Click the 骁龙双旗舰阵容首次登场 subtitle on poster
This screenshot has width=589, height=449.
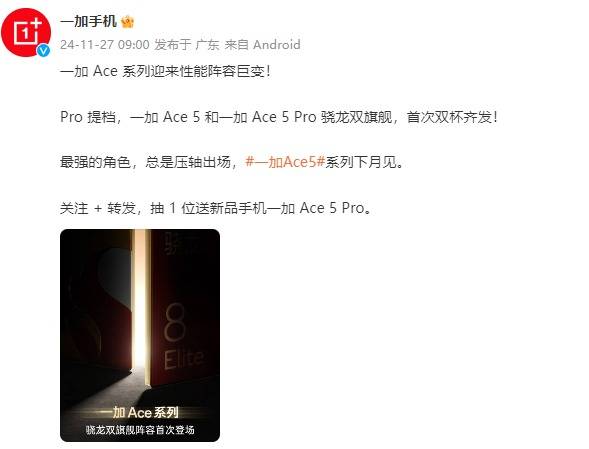point(140,430)
